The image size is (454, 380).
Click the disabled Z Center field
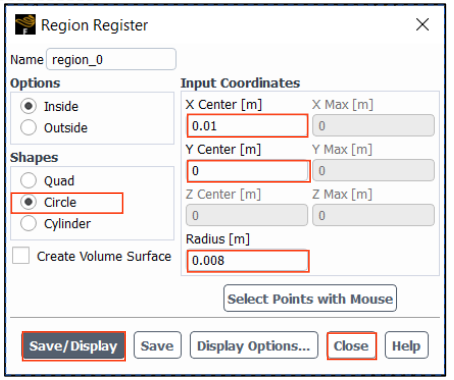pos(247,215)
